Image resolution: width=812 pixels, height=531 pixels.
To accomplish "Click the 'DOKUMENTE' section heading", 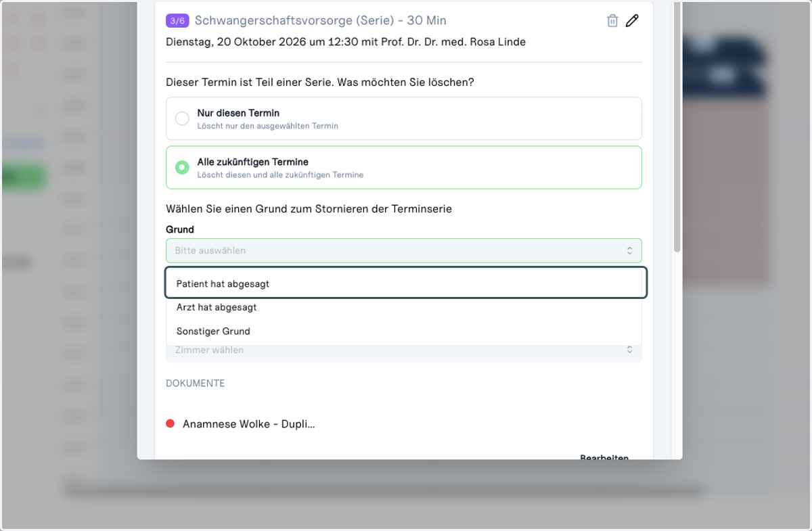I will 196,383.
